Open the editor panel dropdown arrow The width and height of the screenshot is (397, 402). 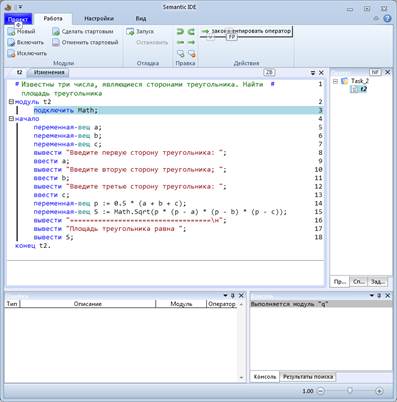(313, 73)
